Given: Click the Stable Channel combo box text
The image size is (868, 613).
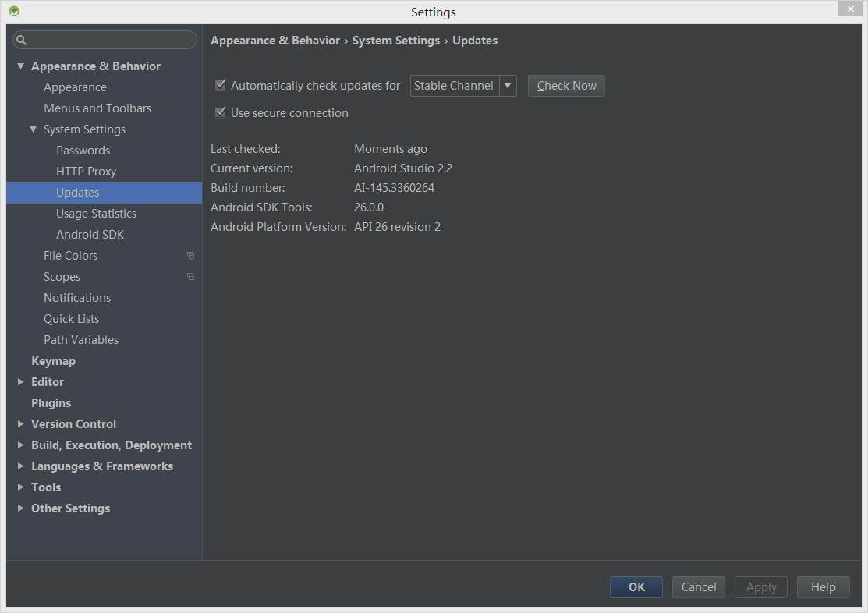Looking at the screenshot, I should pos(453,86).
